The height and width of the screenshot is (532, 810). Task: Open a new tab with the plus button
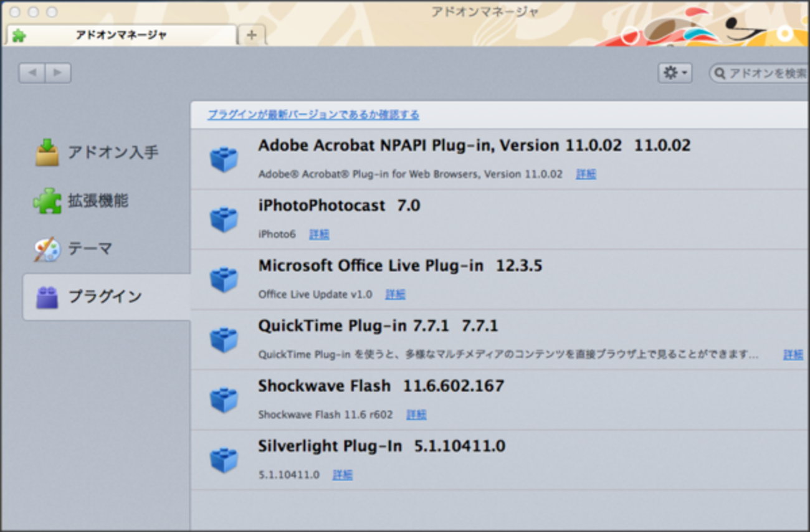(252, 35)
